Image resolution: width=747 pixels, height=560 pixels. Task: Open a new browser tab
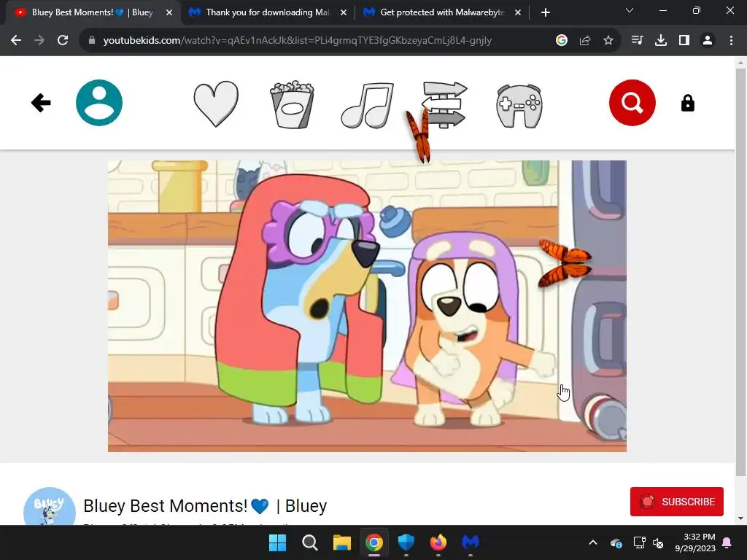coord(546,13)
